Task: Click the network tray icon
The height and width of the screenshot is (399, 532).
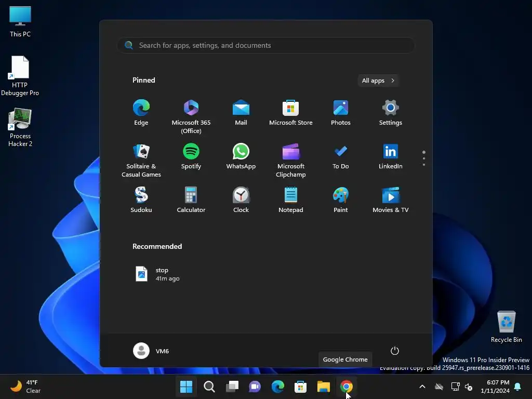Action: [455, 387]
